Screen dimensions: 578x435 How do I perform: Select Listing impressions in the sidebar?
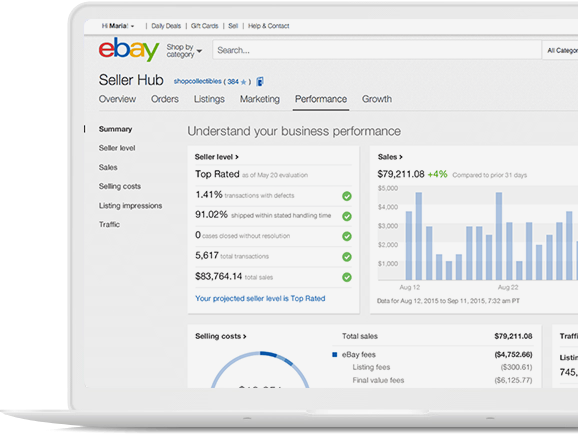[x=130, y=206]
